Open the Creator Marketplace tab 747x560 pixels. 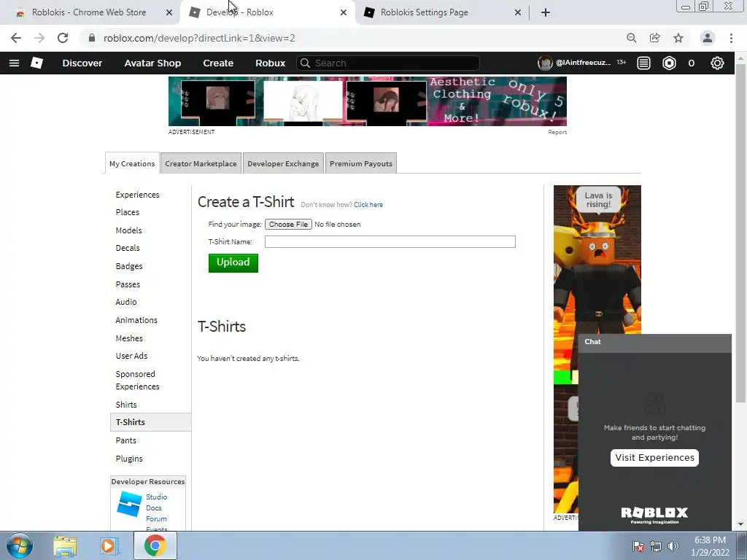201,163
